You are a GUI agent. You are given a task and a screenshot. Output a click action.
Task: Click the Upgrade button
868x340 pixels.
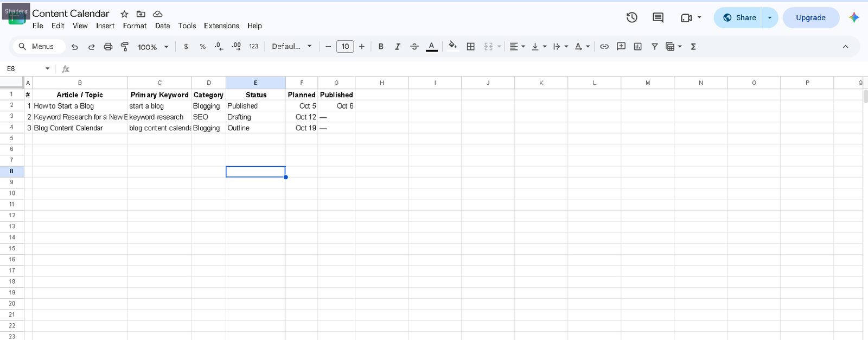tap(810, 17)
